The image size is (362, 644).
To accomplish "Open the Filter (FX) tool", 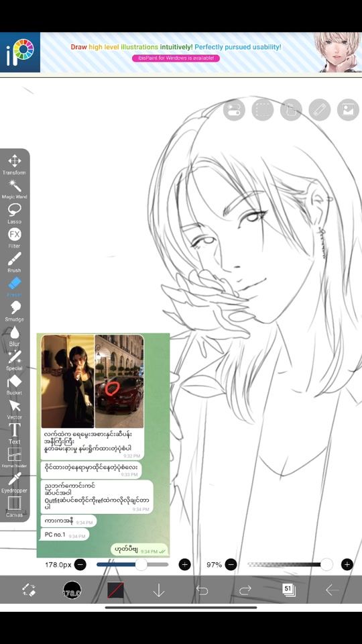I will (14, 237).
